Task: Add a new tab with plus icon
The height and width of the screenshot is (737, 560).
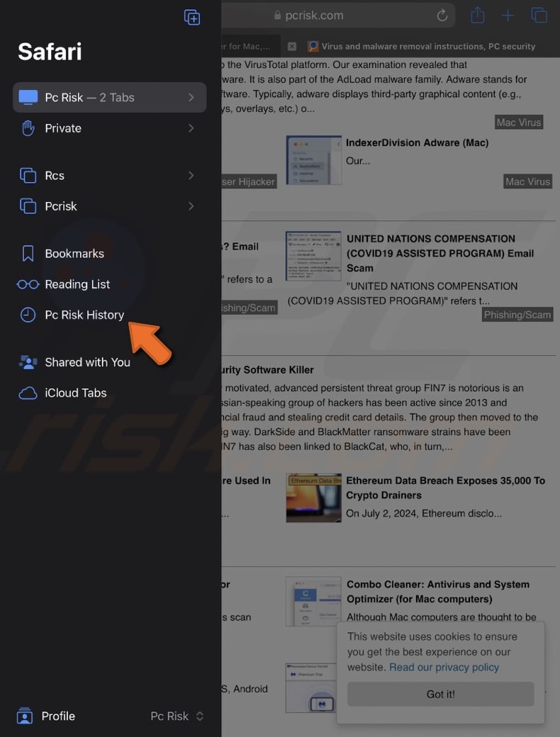Action: coord(508,16)
